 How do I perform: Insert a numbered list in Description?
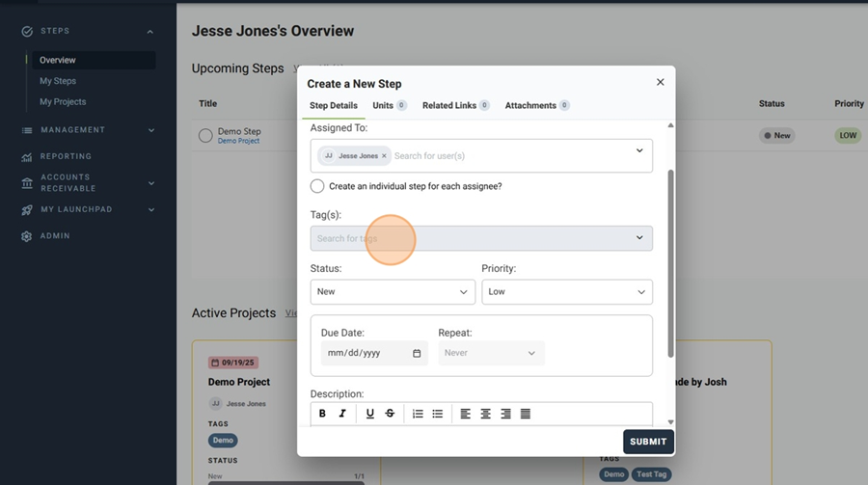418,414
